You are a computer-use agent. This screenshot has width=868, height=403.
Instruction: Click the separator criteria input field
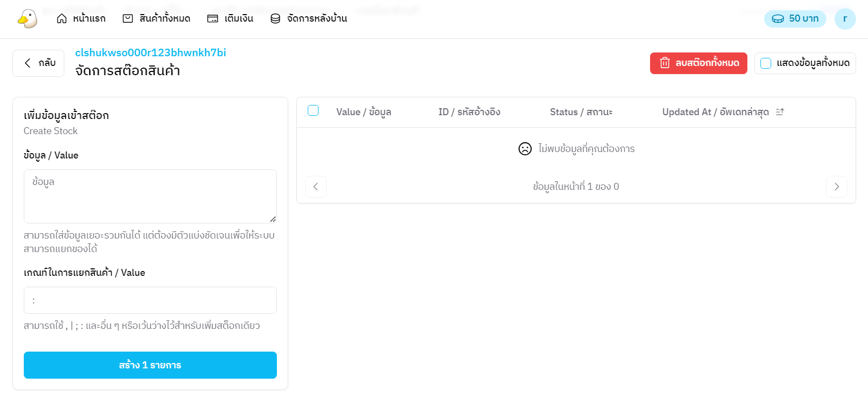[x=150, y=300]
